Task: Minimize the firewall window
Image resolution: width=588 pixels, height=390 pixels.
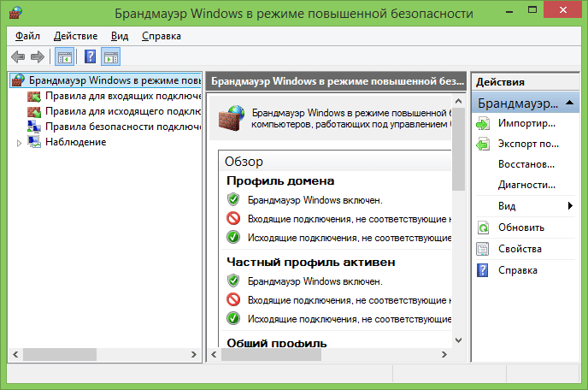Action: (x=509, y=10)
